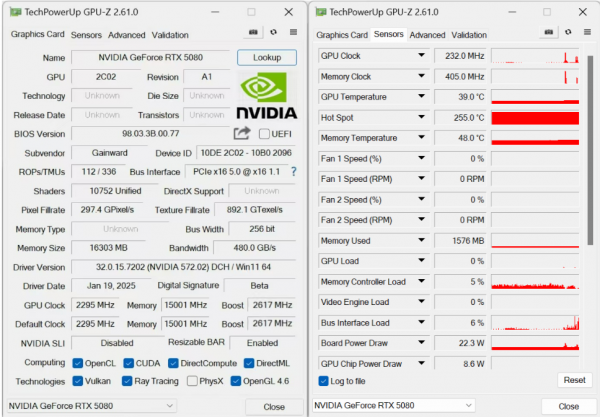Click screenshot camera icon in Sensors window
The height and width of the screenshot is (417, 600).
548,32
